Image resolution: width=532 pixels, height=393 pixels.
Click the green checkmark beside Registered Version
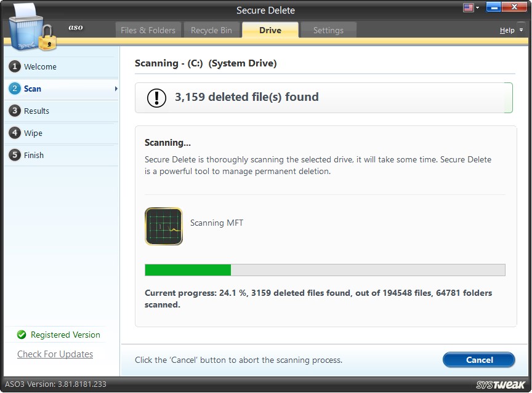click(x=22, y=335)
